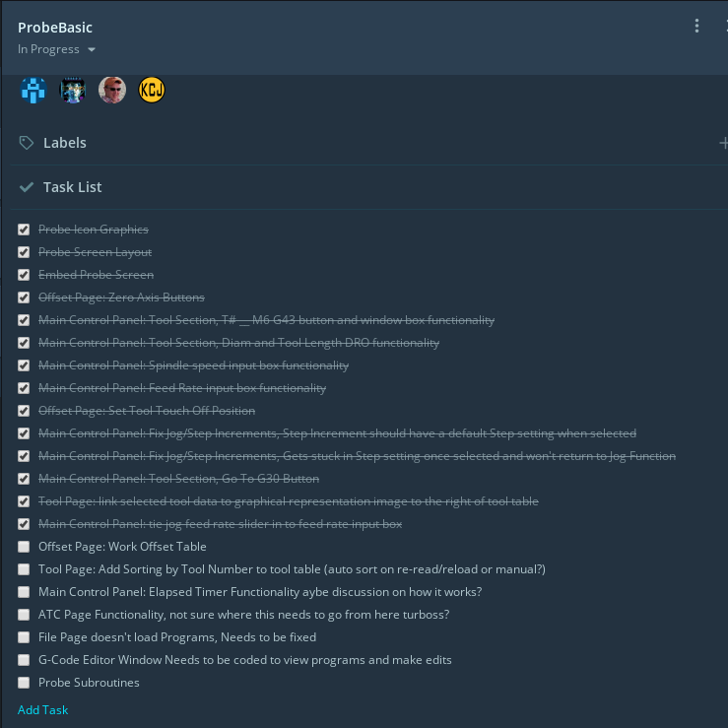
Task: Click the Add Task link
Action: point(42,710)
